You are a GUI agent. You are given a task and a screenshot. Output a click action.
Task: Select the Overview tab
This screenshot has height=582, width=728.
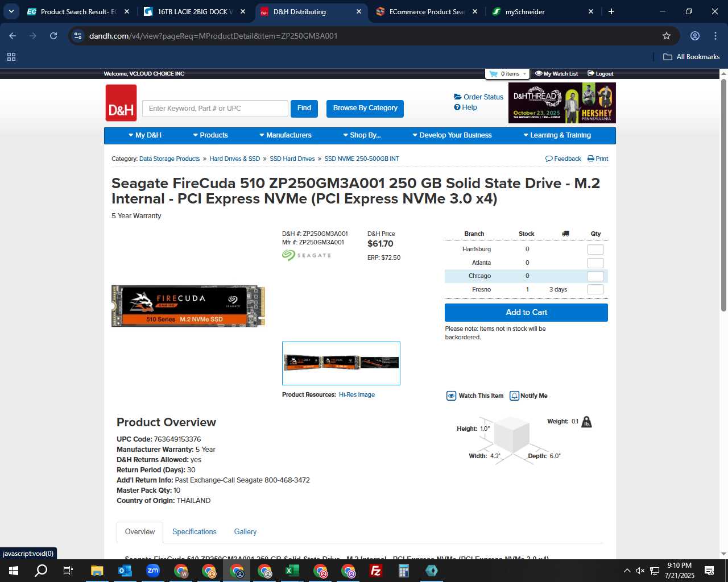[x=140, y=532]
